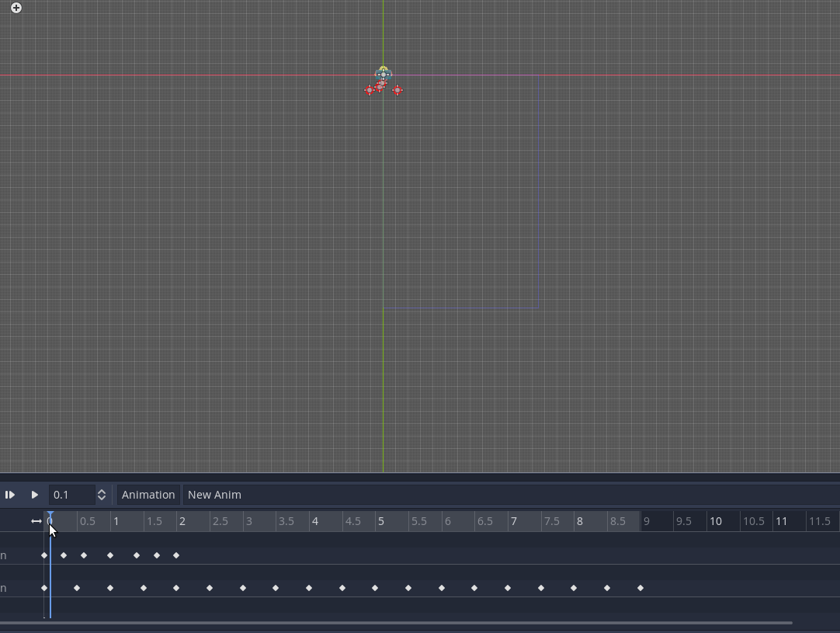Click the 3.5 mark on timeline ruler
Image resolution: width=840 pixels, height=633 pixels.
(x=286, y=521)
